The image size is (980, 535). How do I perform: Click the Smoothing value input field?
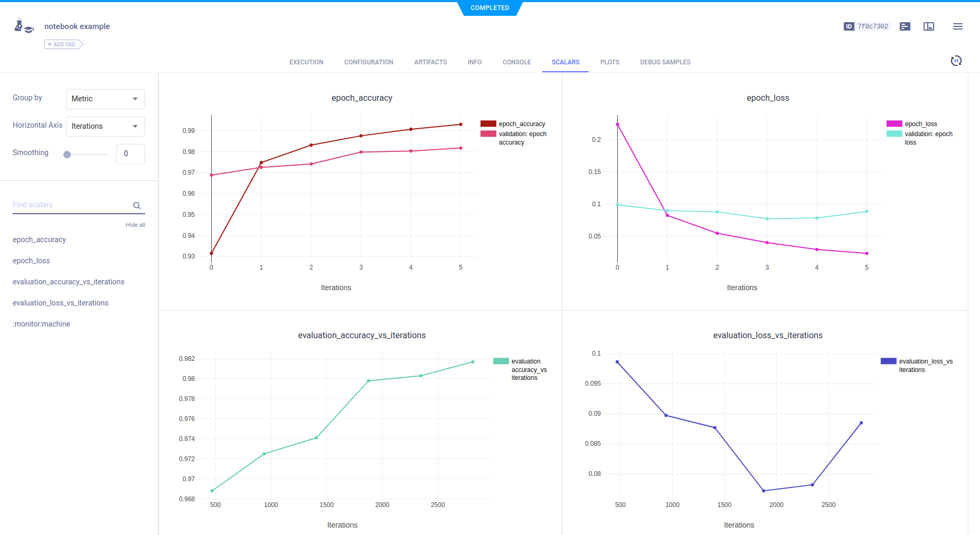tap(130, 154)
